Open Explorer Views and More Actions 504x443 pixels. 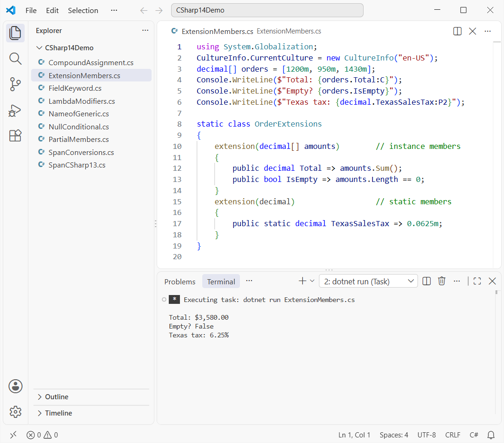[x=145, y=30]
